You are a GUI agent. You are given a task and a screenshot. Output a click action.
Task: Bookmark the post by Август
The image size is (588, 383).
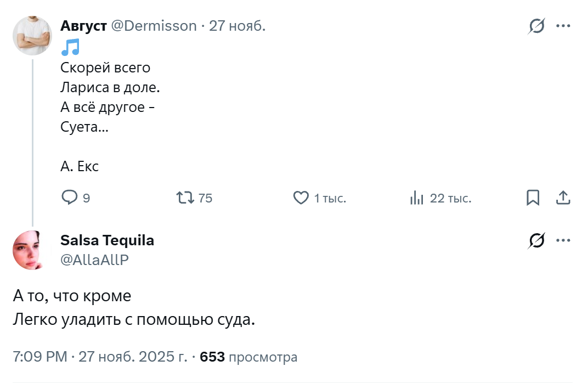pos(533,198)
